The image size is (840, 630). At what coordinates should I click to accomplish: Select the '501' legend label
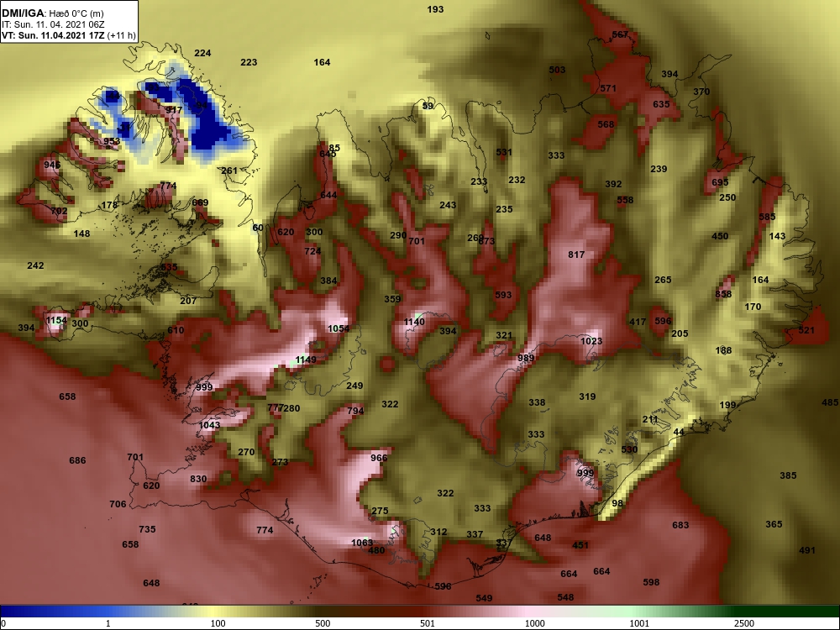[428, 623]
